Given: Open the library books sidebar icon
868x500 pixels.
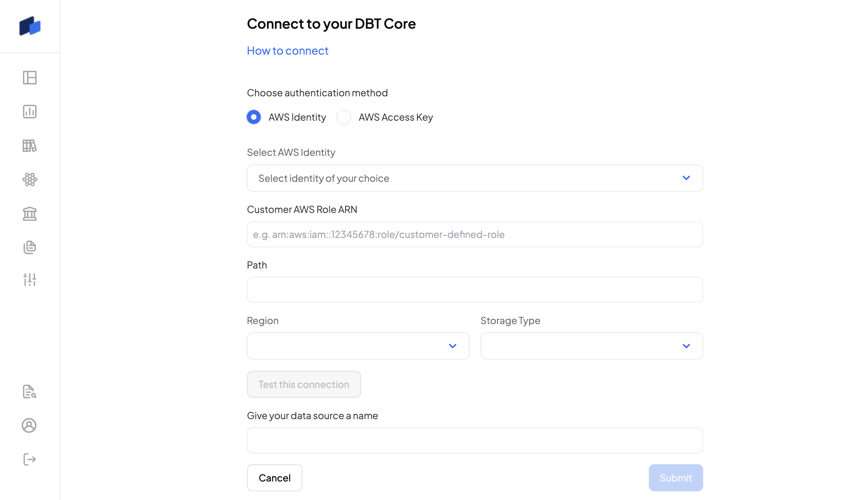Looking at the screenshot, I should tap(30, 146).
